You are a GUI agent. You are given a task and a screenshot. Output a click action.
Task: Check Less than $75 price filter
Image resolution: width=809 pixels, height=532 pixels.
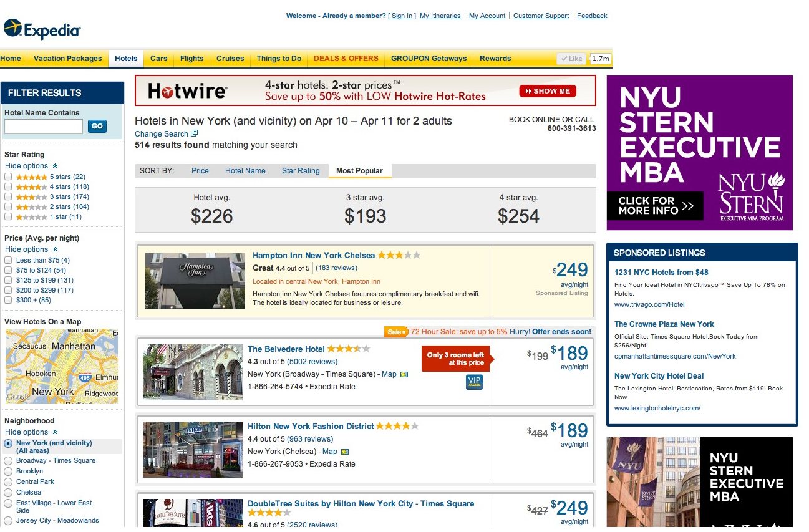8,260
